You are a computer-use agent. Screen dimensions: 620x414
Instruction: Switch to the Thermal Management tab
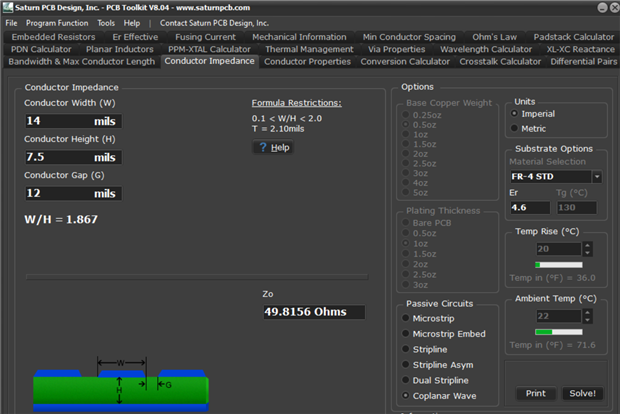[x=309, y=49]
